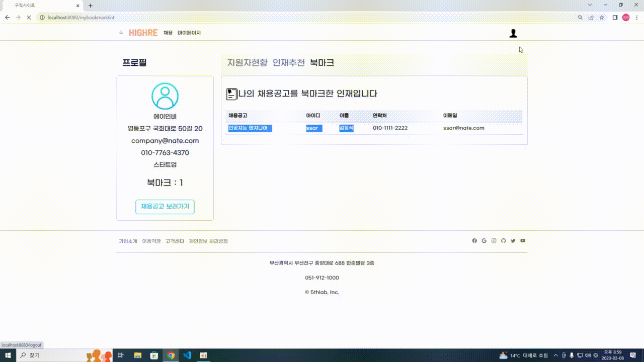Open the hamburger menu beside HIGHRE logo

[121, 32]
